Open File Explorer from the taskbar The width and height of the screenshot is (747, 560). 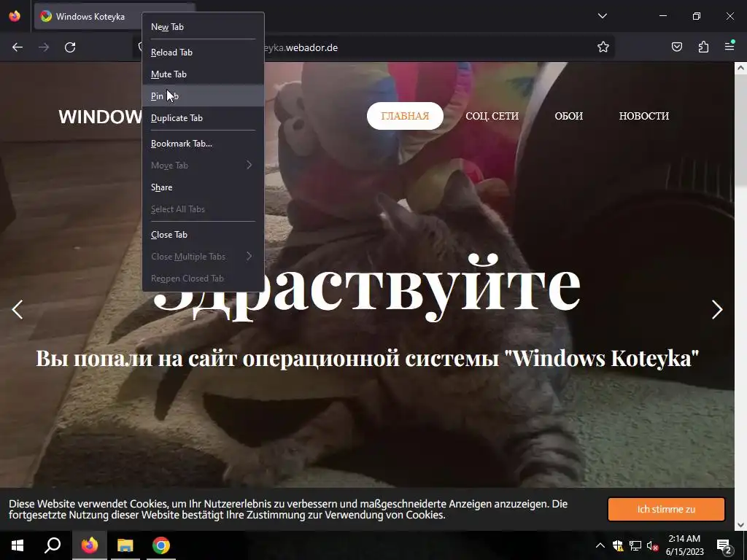point(125,545)
